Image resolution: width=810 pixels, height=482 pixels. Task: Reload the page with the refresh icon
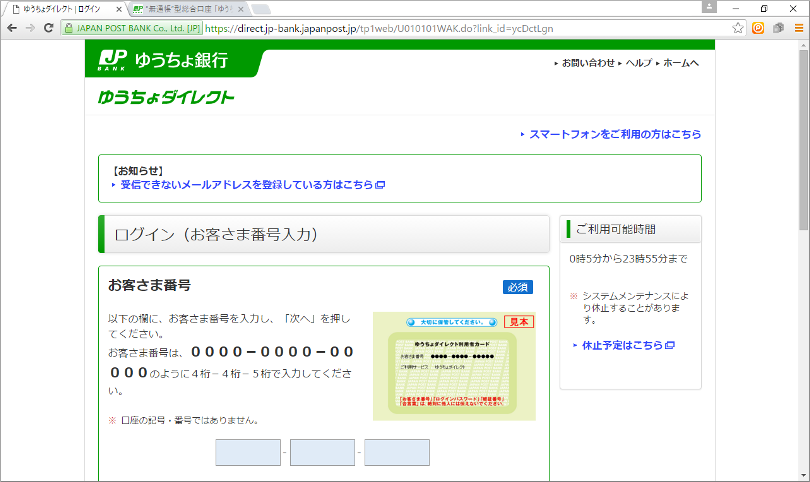(x=49, y=28)
